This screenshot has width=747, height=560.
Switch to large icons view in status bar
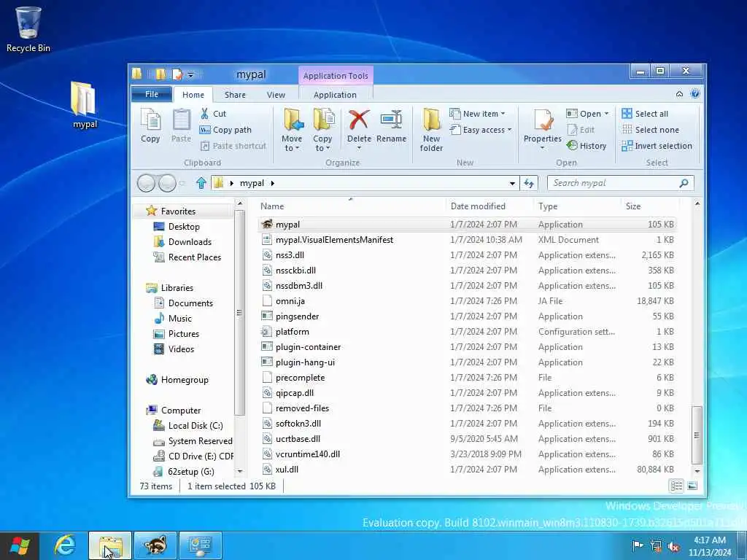point(692,486)
